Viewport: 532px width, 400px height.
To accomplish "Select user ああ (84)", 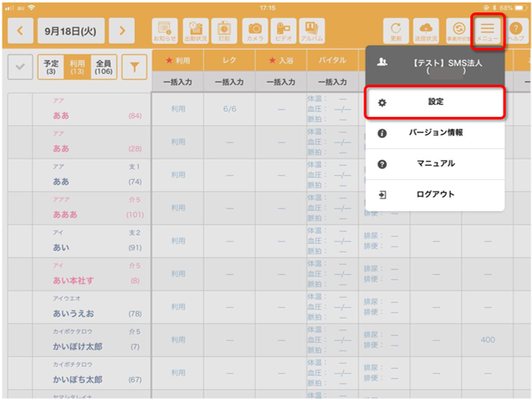I will (91, 109).
